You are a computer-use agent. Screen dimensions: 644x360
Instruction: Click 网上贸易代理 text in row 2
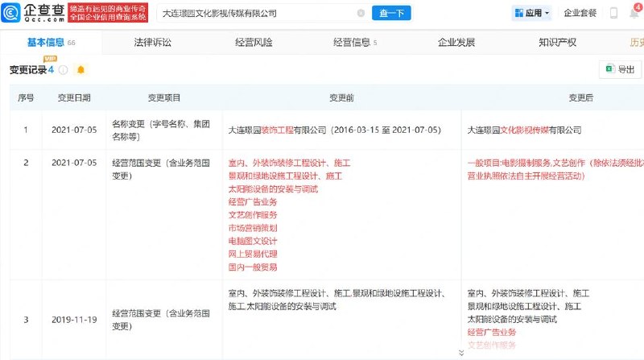click(253, 254)
